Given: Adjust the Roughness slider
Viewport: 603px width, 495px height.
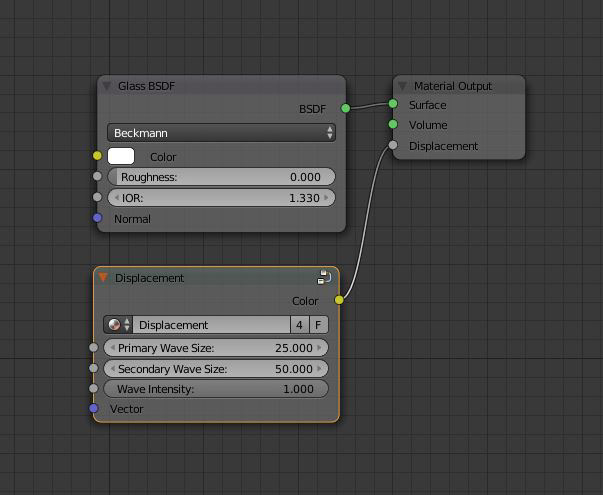Looking at the screenshot, I should click(221, 177).
